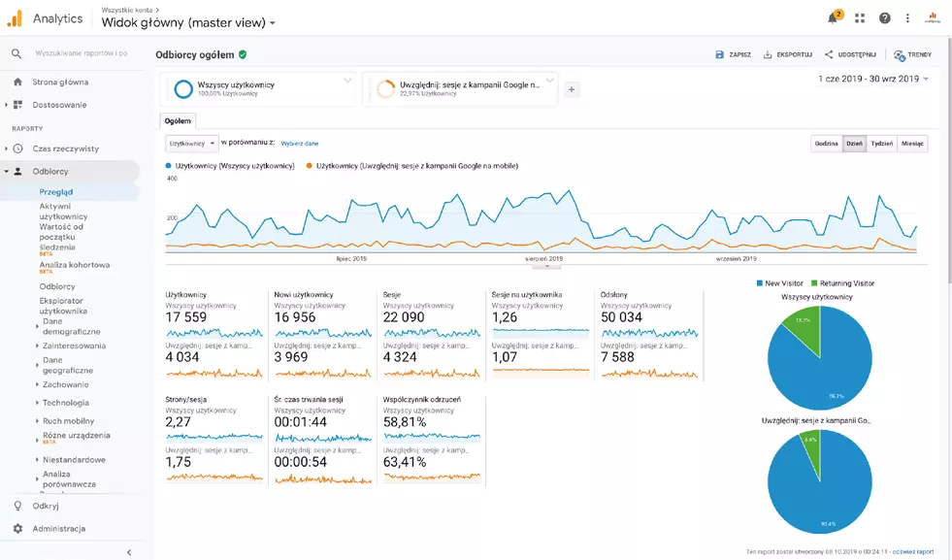Viewport: 952px width, 560px height.
Task: Click the notifications bell icon
Action: (x=833, y=18)
